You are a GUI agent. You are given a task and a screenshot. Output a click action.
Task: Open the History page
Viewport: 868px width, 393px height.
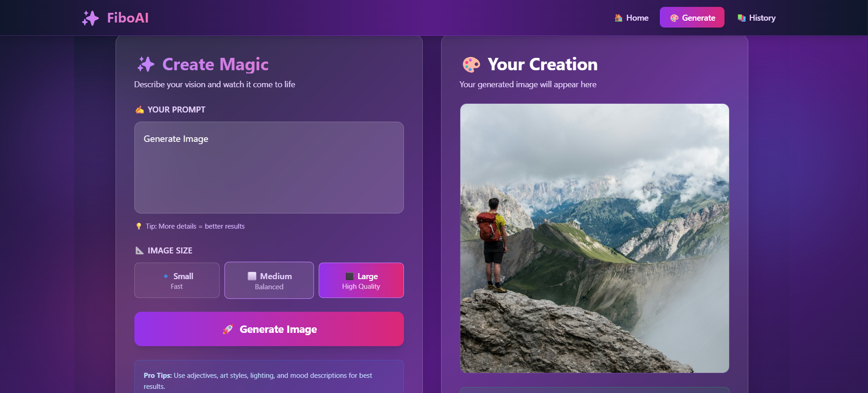click(x=757, y=18)
